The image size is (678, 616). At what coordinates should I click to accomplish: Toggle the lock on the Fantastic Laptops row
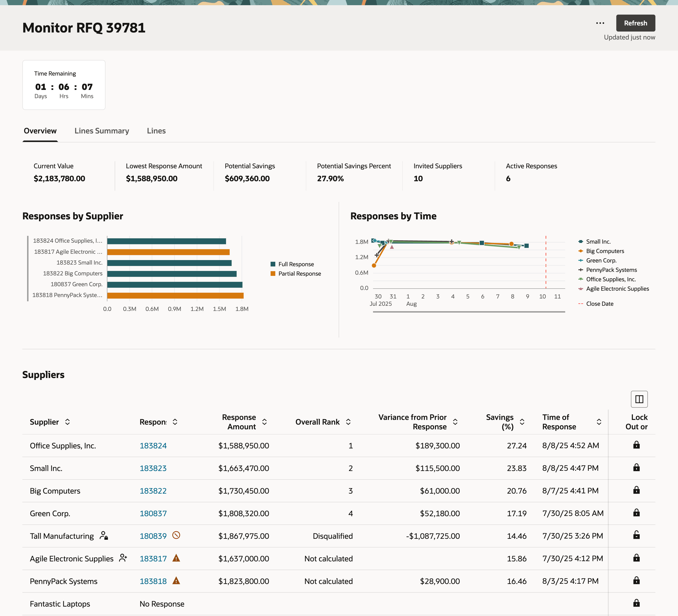(x=636, y=603)
